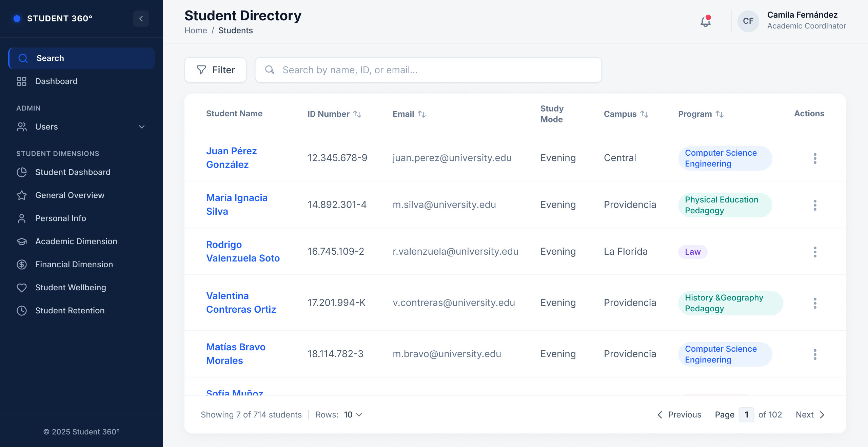Open actions menu for Rodrigo Valenzuela Soto
The height and width of the screenshot is (447, 868).
(x=815, y=252)
